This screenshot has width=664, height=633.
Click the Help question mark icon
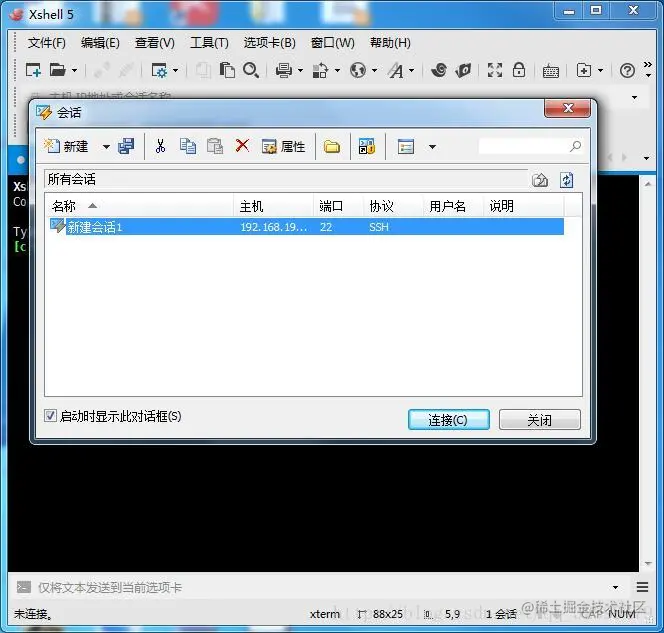point(627,70)
